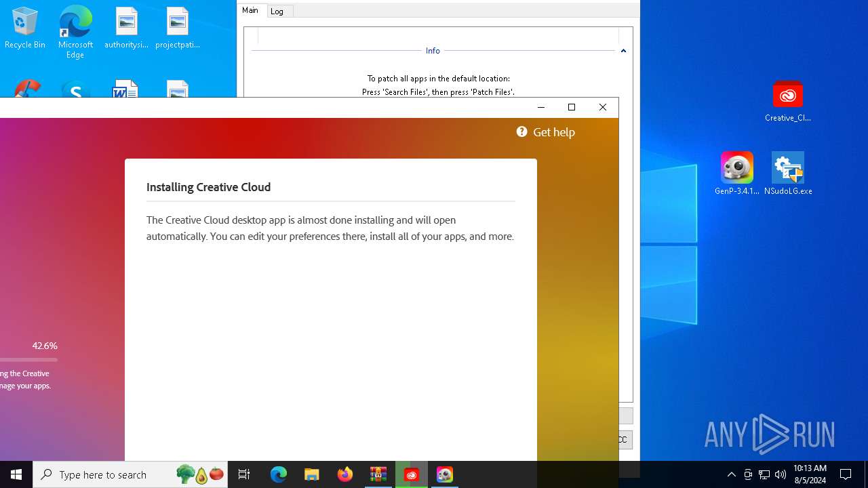Launch the NSudoLG.exe desktop icon

point(788,174)
